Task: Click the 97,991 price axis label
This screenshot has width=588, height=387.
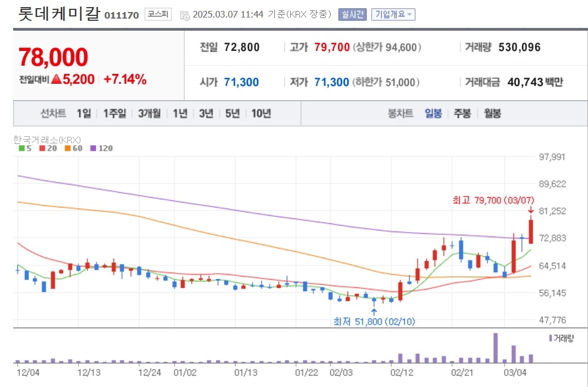Action: tap(552, 157)
